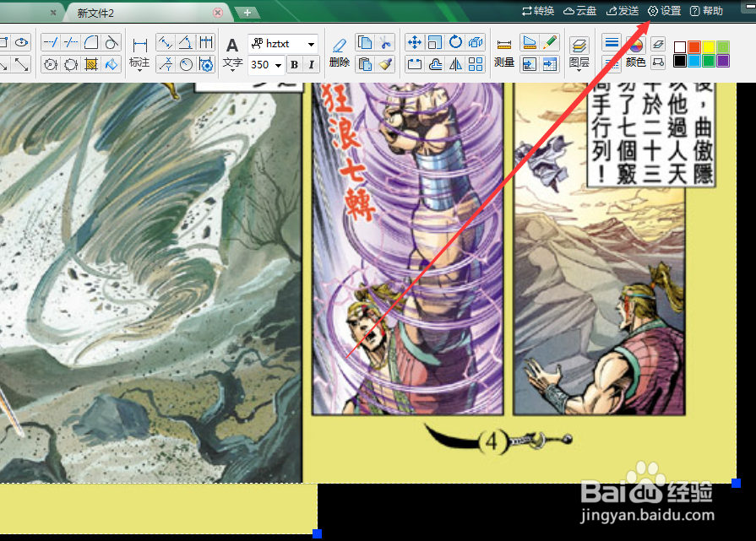The width and height of the screenshot is (756, 541).
Task: Click the scissors cut icon
Action: click(x=385, y=43)
